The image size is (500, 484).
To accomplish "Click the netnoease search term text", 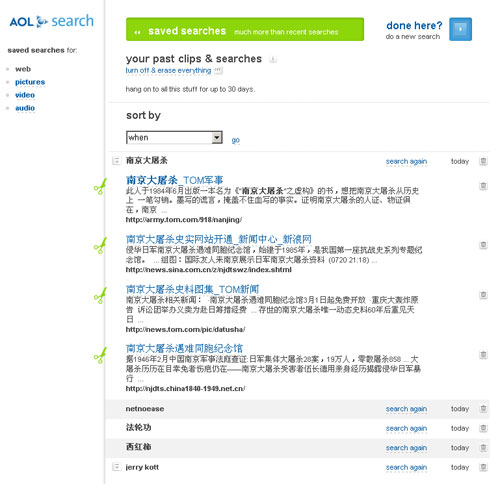I will coord(145,409).
